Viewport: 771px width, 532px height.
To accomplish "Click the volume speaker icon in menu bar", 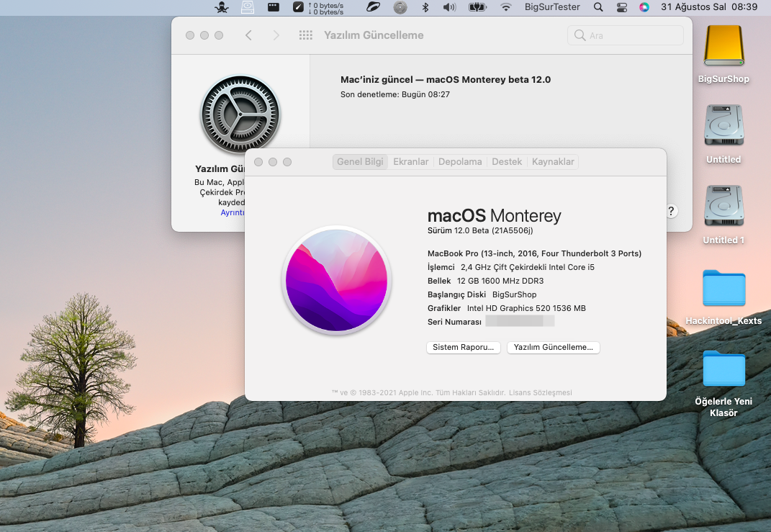I will pyautogui.click(x=450, y=7).
